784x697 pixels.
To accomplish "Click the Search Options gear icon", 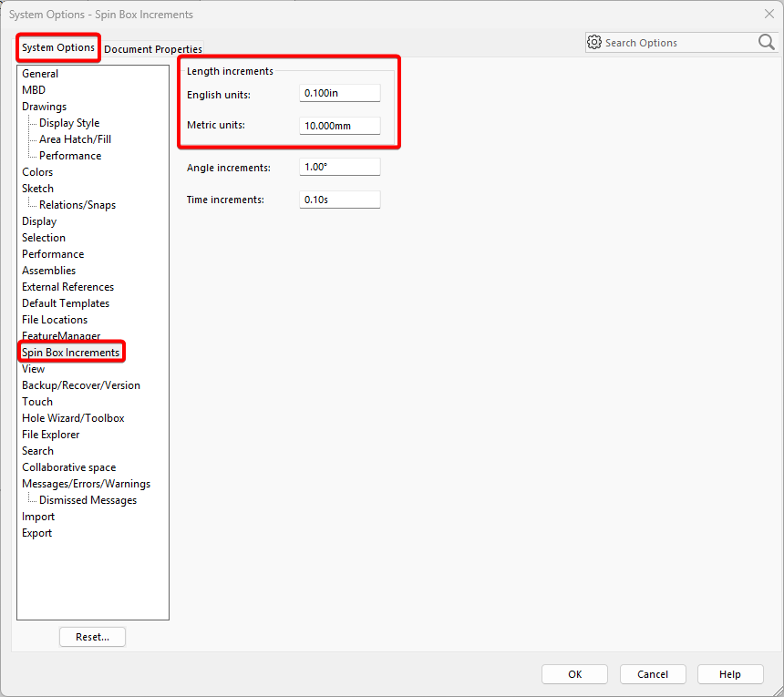I will coord(594,43).
